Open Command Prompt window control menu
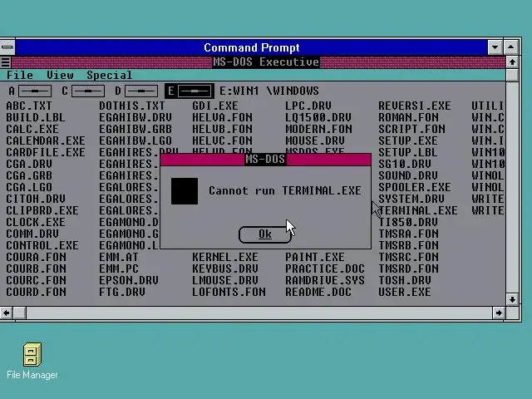The image size is (532, 399). coord(7,47)
